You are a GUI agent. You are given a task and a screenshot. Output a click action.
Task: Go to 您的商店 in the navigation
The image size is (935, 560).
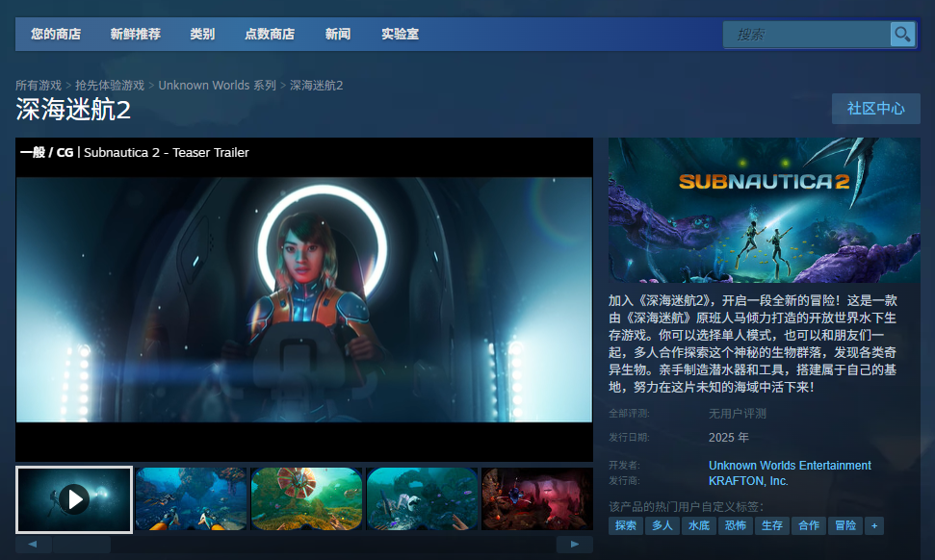56,34
